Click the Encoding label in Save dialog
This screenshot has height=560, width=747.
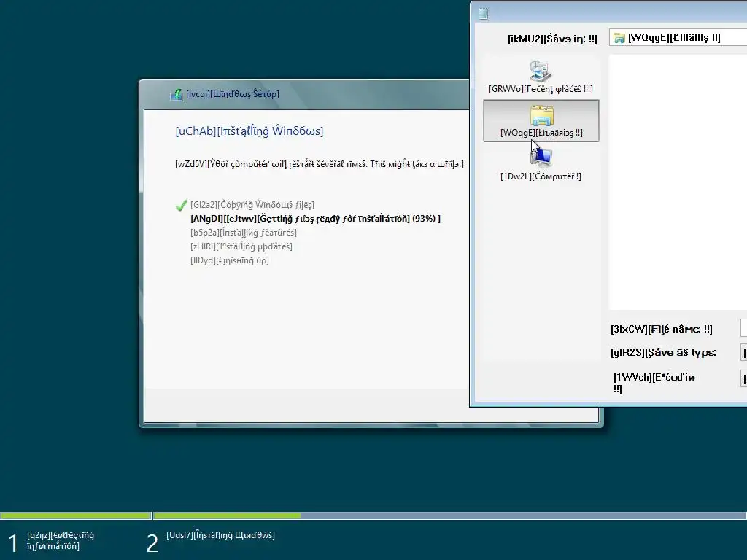click(654, 383)
